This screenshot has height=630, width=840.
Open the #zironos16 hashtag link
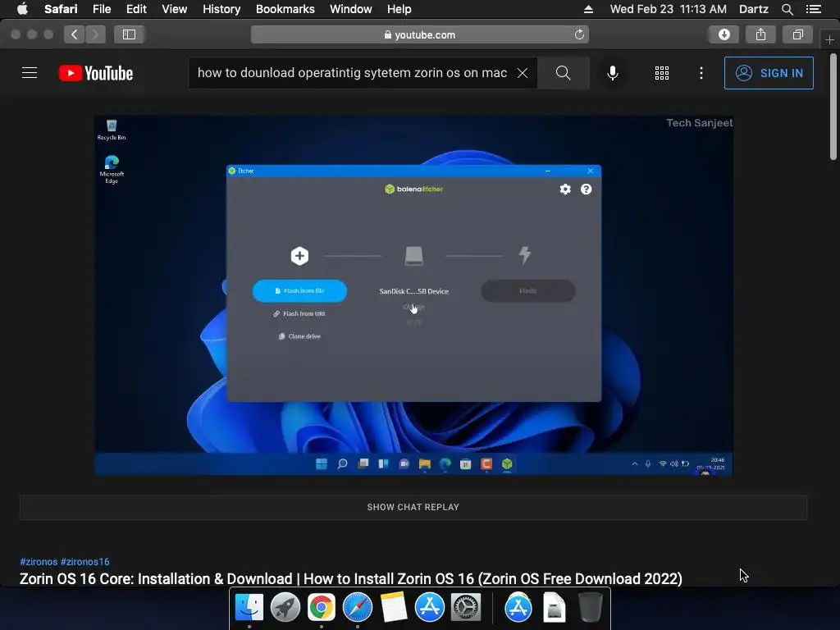pyautogui.click(x=84, y=561)
